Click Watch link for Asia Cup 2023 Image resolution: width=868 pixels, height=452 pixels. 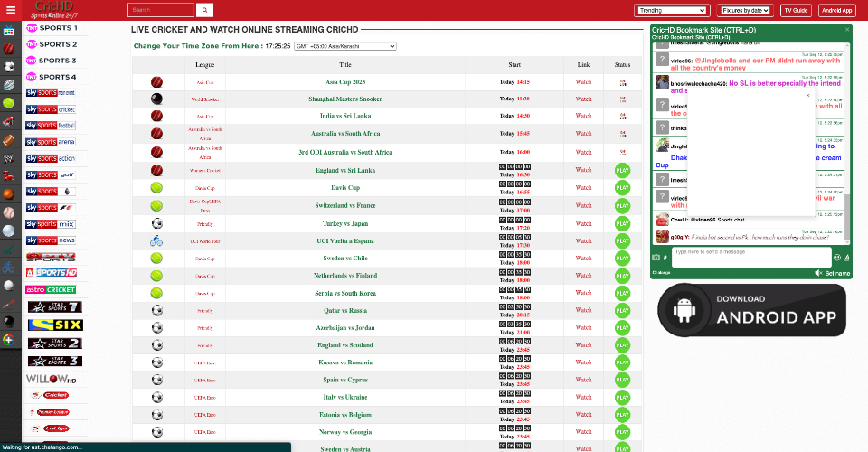click(583, 82)
